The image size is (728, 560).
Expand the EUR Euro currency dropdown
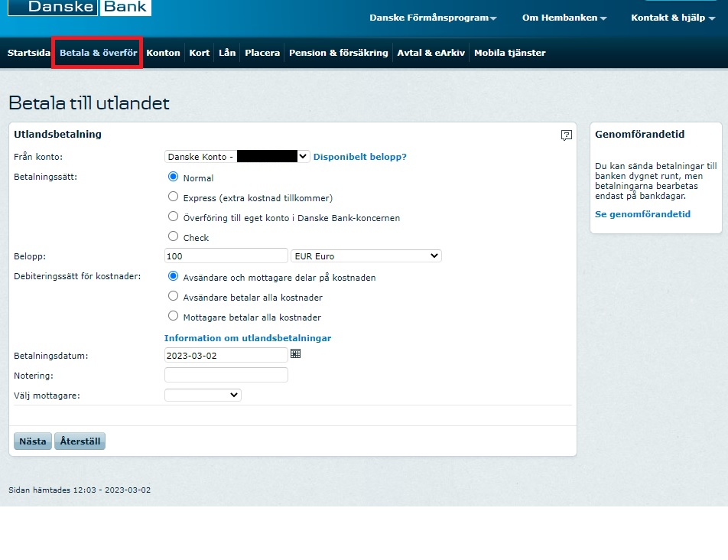(x=366, y=256)
